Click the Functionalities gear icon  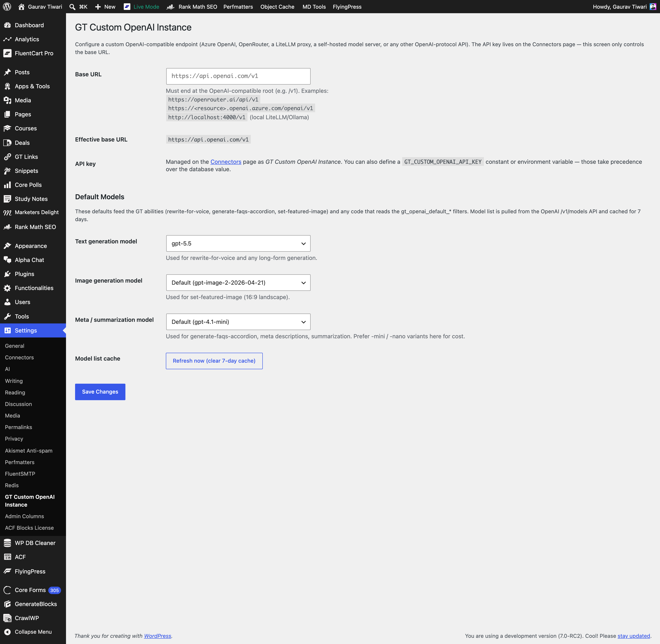pyautogui.click(x=7, y=288)
